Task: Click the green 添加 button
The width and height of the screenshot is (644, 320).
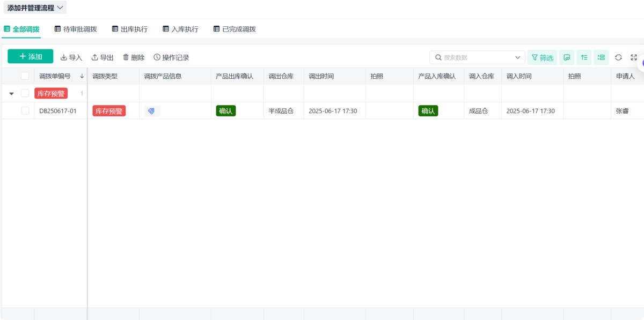Action: (31, 56)
